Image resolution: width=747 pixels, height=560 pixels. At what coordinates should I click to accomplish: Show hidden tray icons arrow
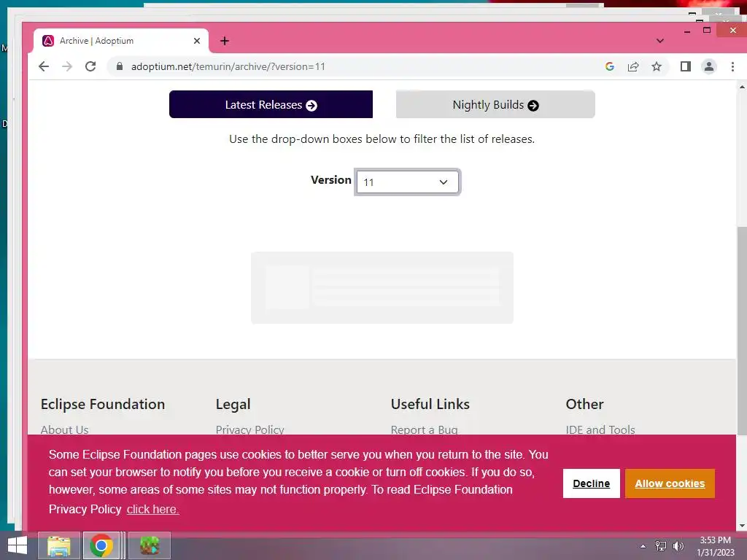[643, 546]
